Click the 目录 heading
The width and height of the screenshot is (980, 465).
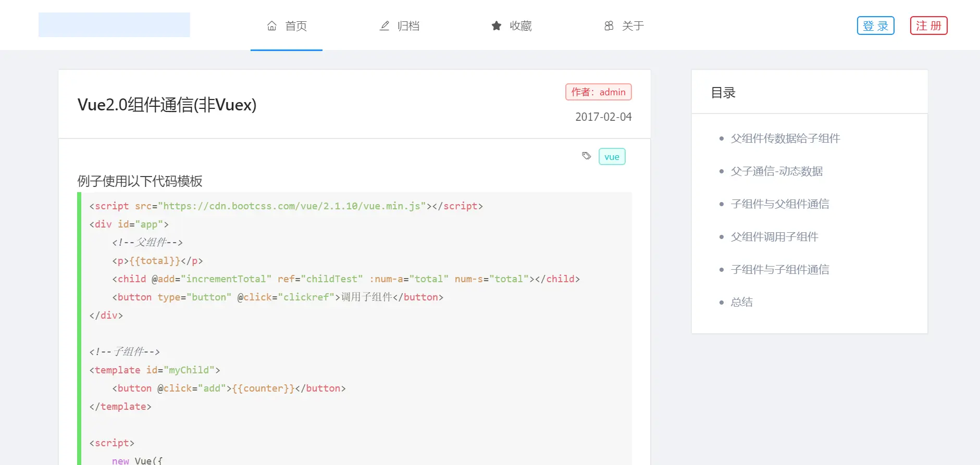pyautogui.click(x=723, y=93)
